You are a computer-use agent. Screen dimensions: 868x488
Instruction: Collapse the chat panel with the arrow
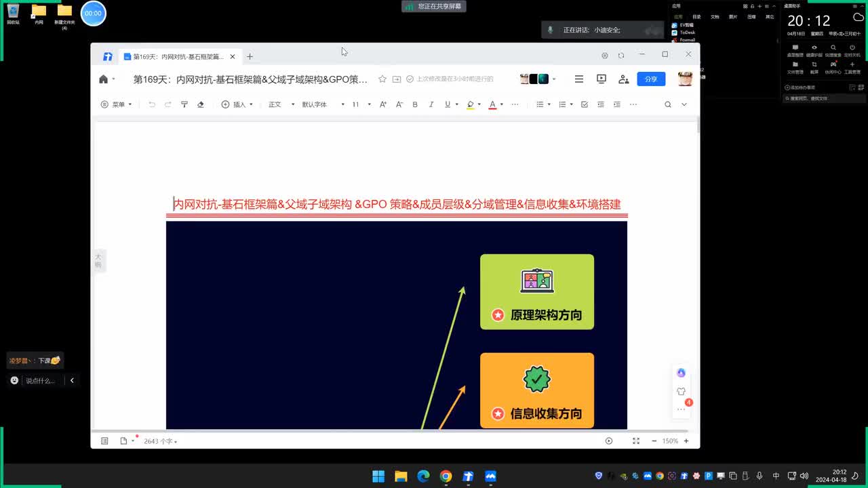72,381
